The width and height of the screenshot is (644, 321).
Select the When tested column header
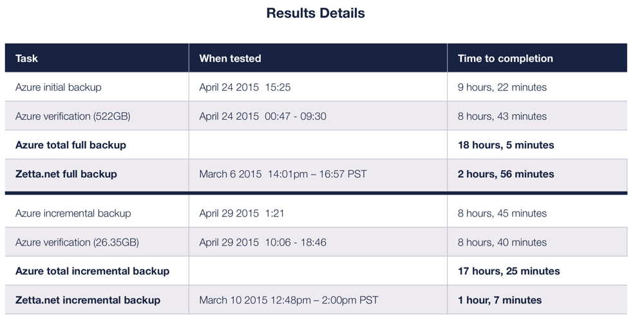[230, 59]
